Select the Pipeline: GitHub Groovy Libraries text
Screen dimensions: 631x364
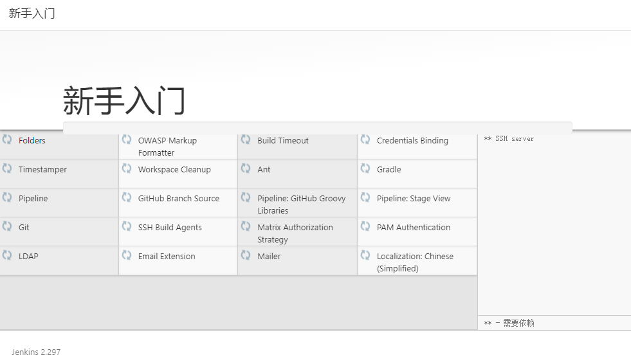click(x=302, y=205)
